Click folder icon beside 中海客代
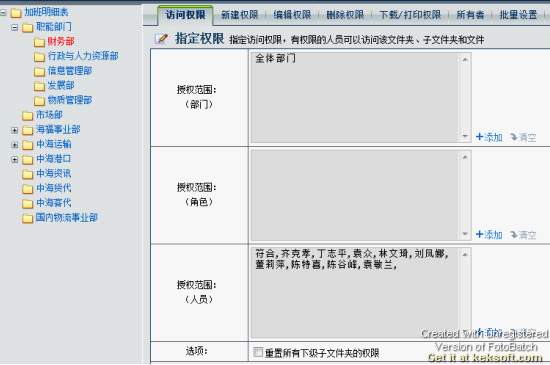 pos(27,204)
